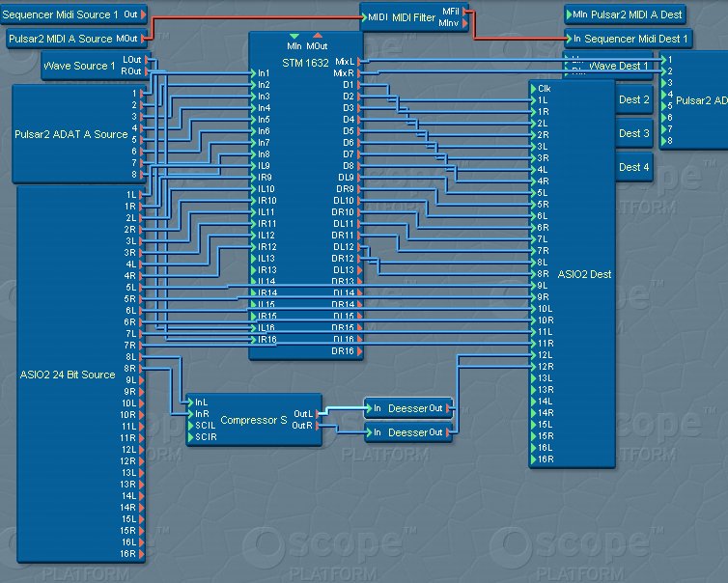The image size is (728, 583).
Task: Click the MFil output port on MIDI Filter
Action: (464, 12)
